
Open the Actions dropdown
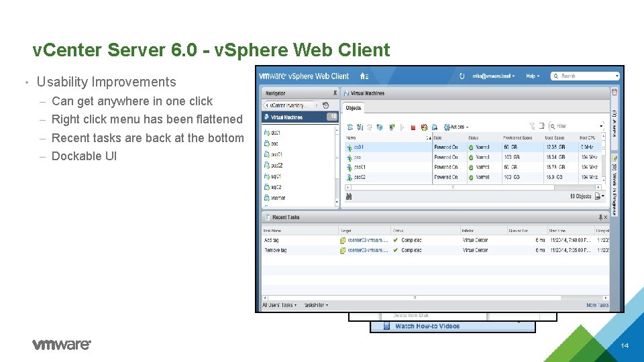pyautogui.click(x=456, y=127)
